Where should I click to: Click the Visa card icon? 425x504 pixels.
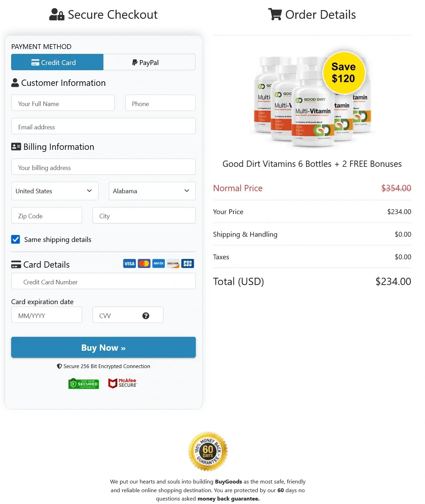(129, 263)
